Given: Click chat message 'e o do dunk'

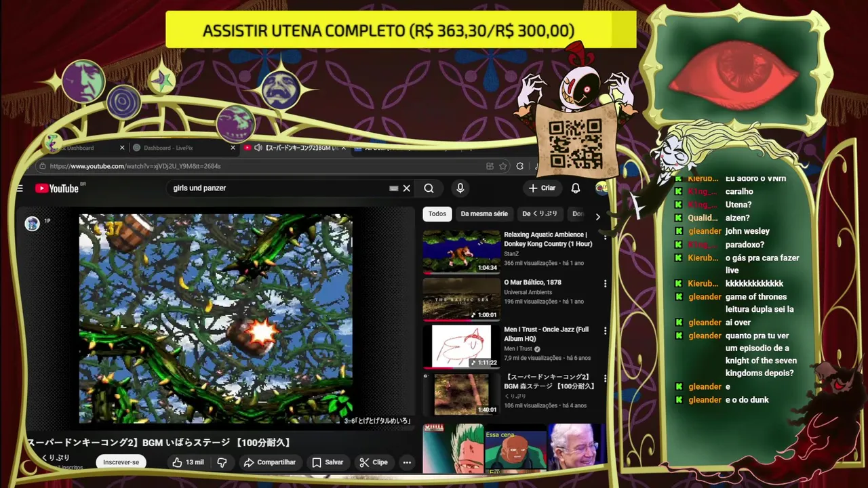Looking at the screenshot, I should [x=747, y=400].
